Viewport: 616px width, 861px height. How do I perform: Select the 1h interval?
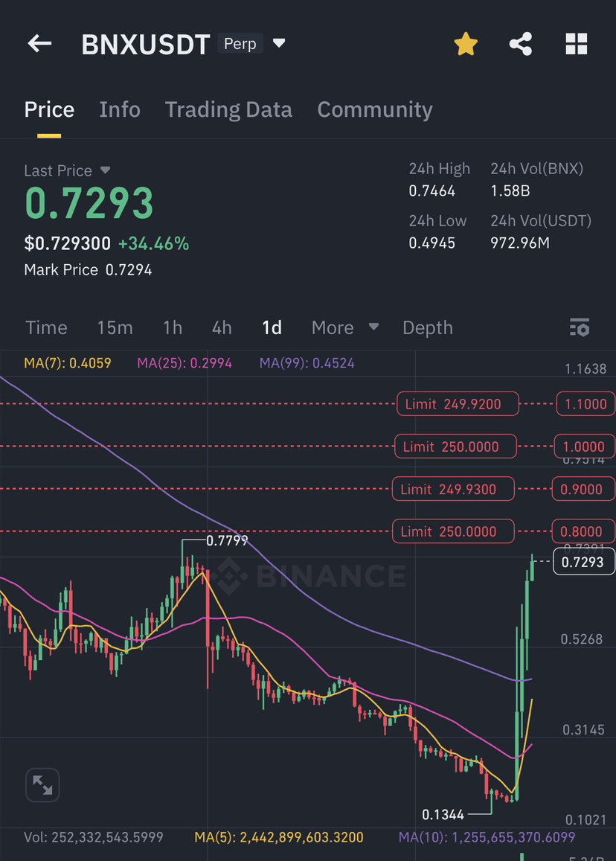tap(173, 328)
